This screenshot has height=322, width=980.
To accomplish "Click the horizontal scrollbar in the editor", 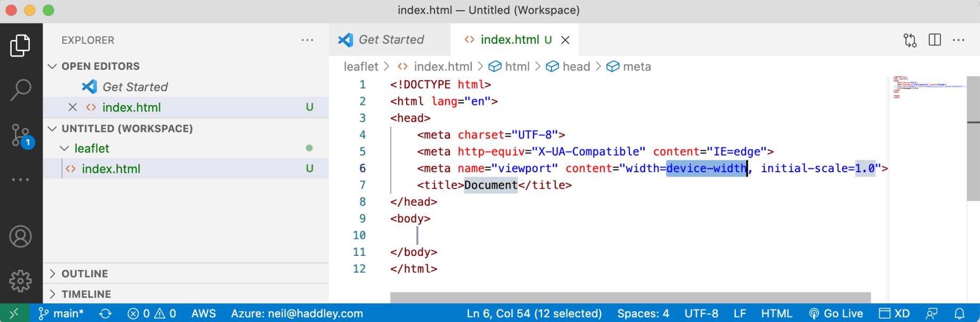I will (x=630, y=297).
